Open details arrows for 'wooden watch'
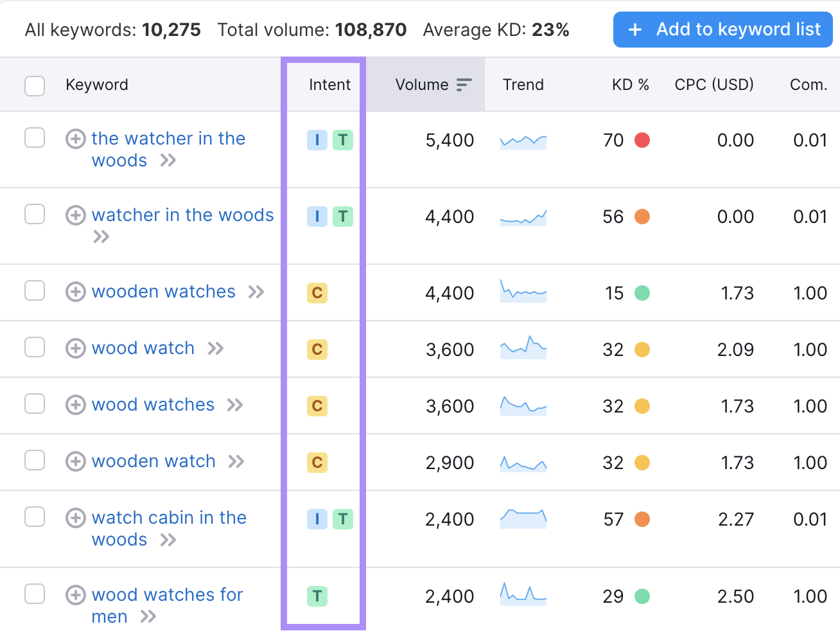This screenshot has height=640, width=840. 237,461
